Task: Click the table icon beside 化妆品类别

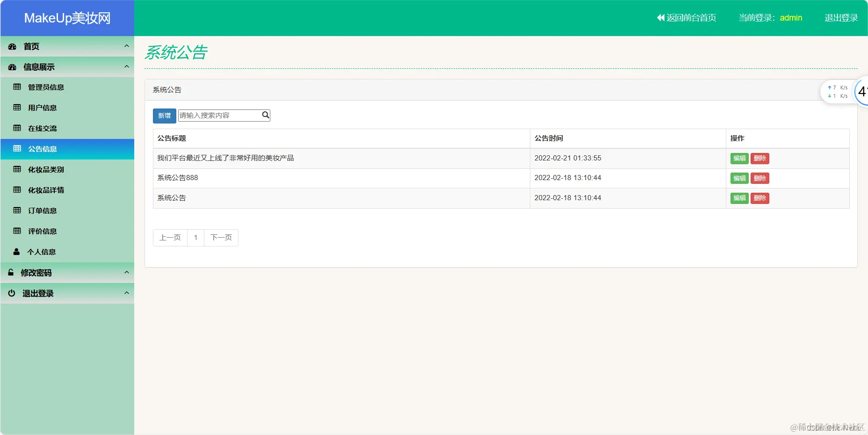Action: (x=17, y=169)
